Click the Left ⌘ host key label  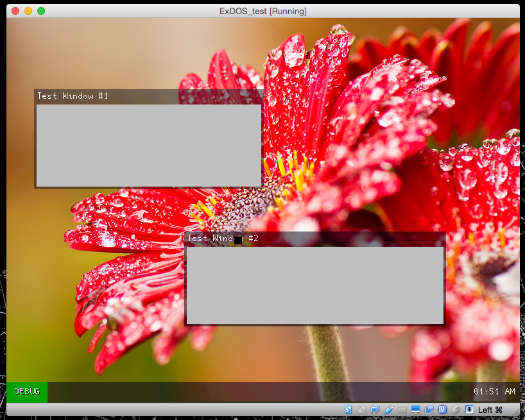[490, 410]
